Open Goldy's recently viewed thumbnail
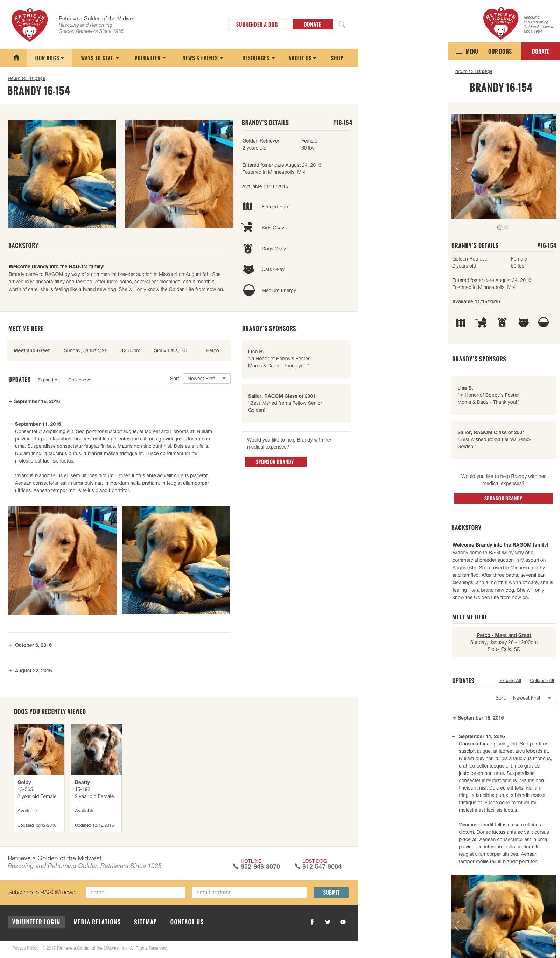Screen dimensions: 560x958 pos(39,749)
